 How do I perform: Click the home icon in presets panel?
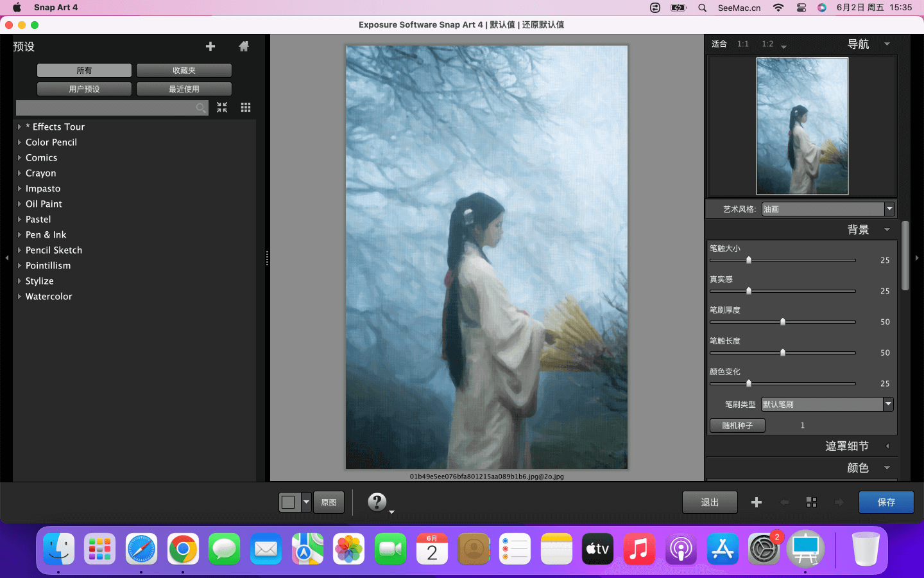pos(244,46)
